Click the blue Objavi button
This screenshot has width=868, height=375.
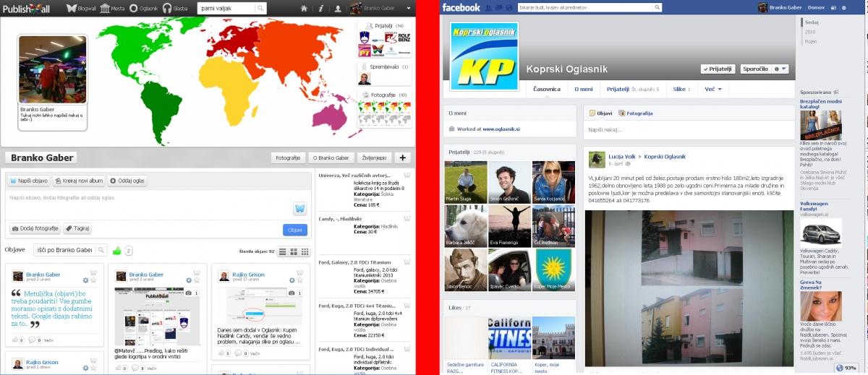click(x=294, y=229)
